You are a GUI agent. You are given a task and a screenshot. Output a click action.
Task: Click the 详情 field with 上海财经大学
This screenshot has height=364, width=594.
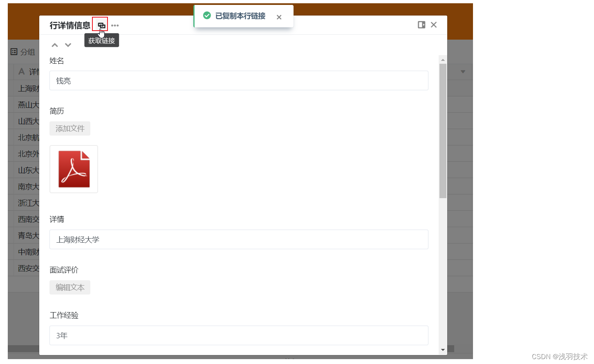point(239,239)
